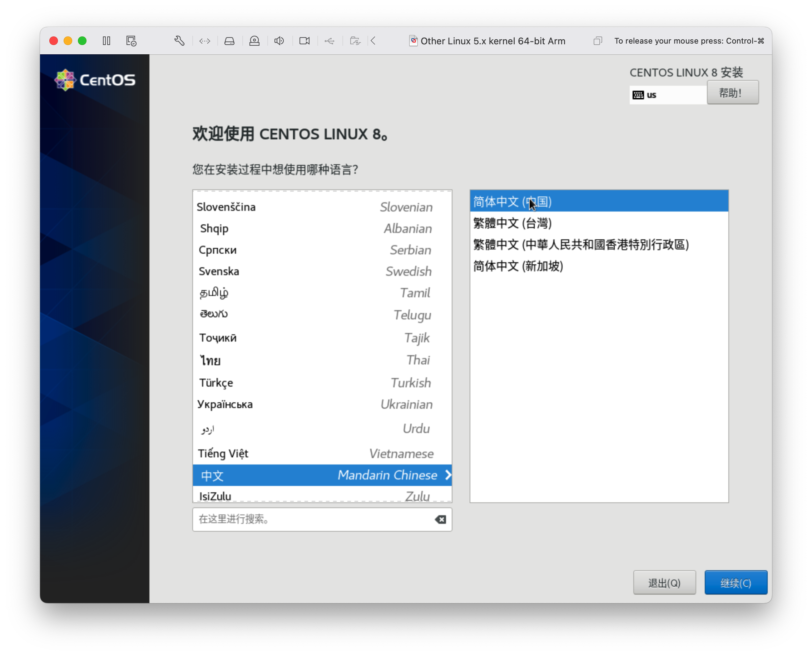Image resolution: width=812 pixels, height=656 pixels.
Task: Choose 简体中文 (新加坡) locale
Action: pos(600,267)
